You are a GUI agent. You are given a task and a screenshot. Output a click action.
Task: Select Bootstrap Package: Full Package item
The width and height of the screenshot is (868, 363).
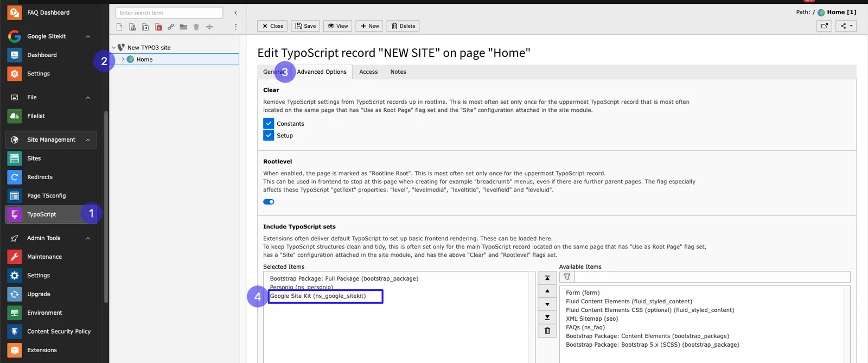[x=344, y=279]
